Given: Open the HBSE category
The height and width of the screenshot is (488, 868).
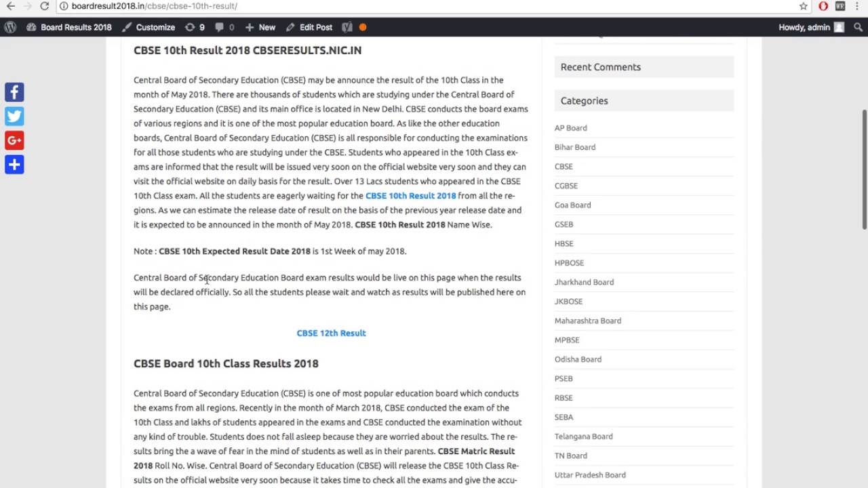Looking at the screenshot, I should [x=564, y=244].
